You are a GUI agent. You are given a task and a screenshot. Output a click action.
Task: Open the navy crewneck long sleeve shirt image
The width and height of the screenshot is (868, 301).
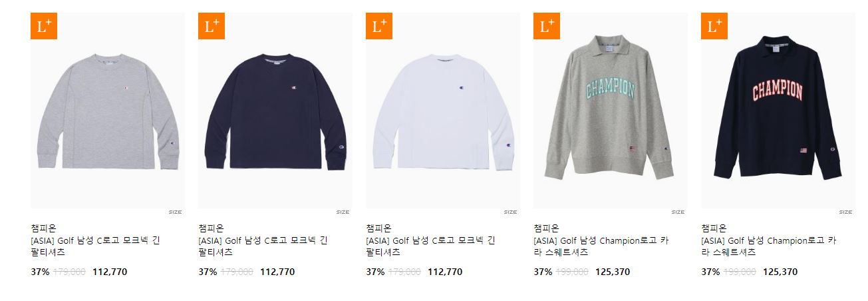coord(275,111)
